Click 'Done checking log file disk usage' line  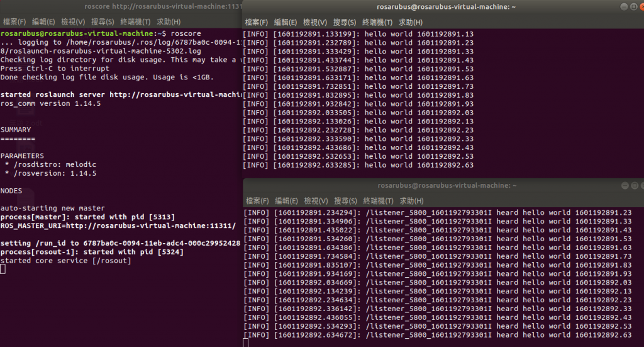point(107,77)
